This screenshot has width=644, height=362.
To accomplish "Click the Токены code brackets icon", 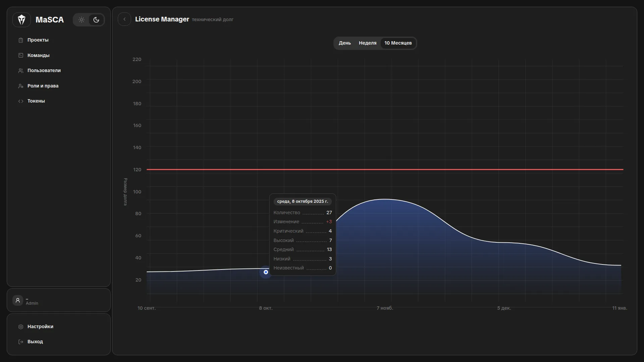I will pyautogui.click(x=21, y=101).
